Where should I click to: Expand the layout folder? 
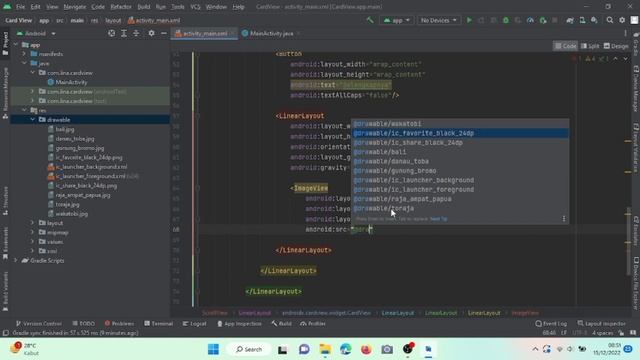pyautogui.click(x=32, y=223)
